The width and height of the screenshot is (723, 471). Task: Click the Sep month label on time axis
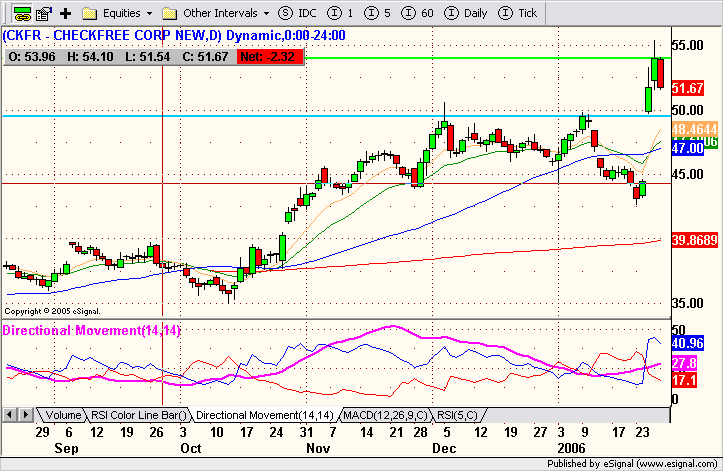point(66,448)
